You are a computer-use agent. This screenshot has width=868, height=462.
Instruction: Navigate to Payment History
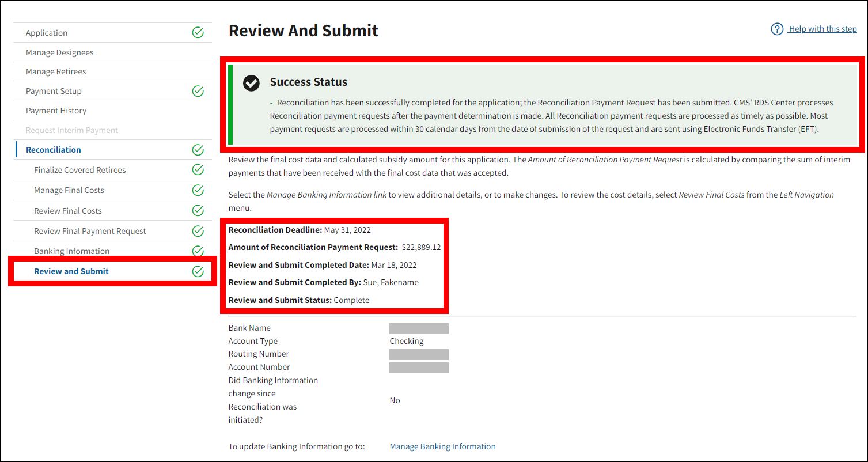point(56,111)
